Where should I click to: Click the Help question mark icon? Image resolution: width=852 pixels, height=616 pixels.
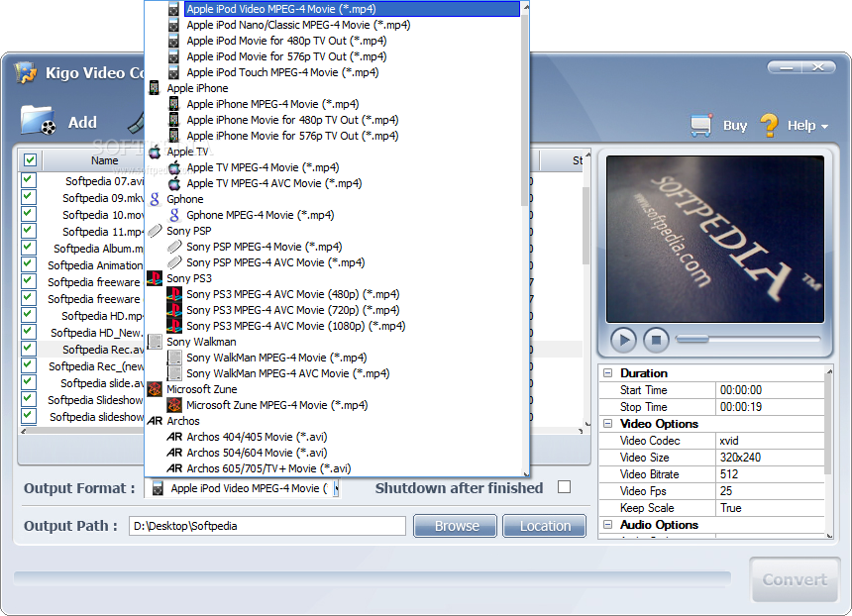[769, 125]
